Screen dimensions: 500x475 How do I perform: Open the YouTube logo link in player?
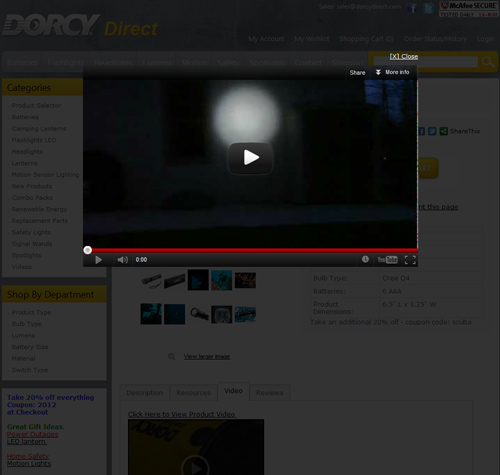pos(387,260)
